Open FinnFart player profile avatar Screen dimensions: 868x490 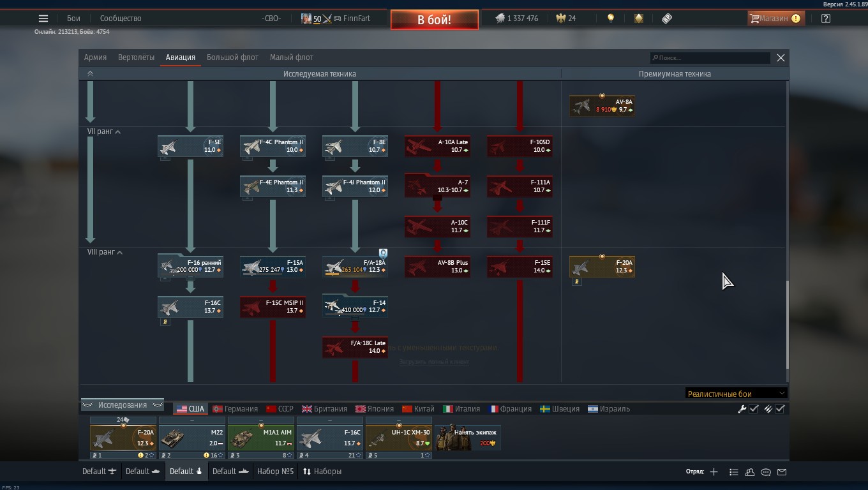[306, 19]
